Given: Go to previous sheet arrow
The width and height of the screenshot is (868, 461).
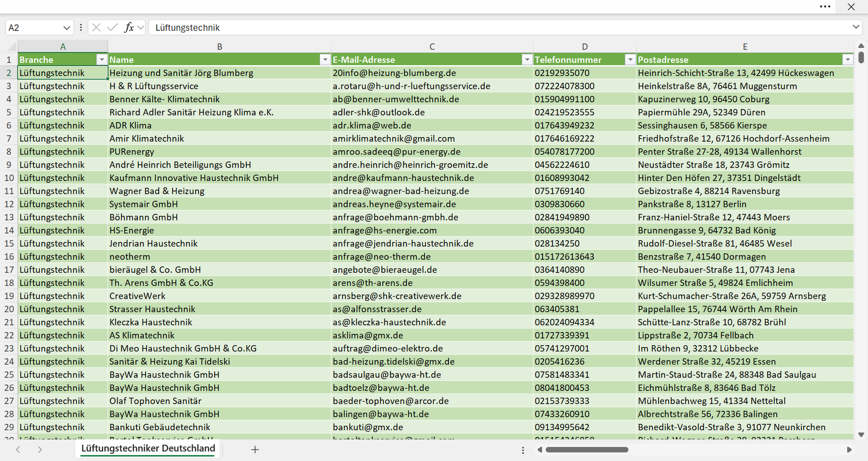Looking at the screenshot, I should click(18, 449).
